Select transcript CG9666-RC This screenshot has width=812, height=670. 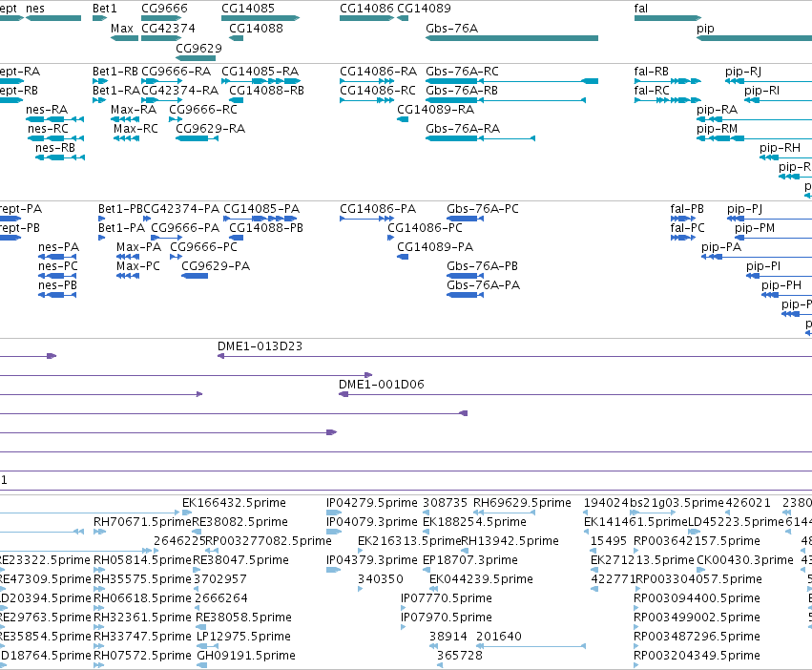point(203,110)
